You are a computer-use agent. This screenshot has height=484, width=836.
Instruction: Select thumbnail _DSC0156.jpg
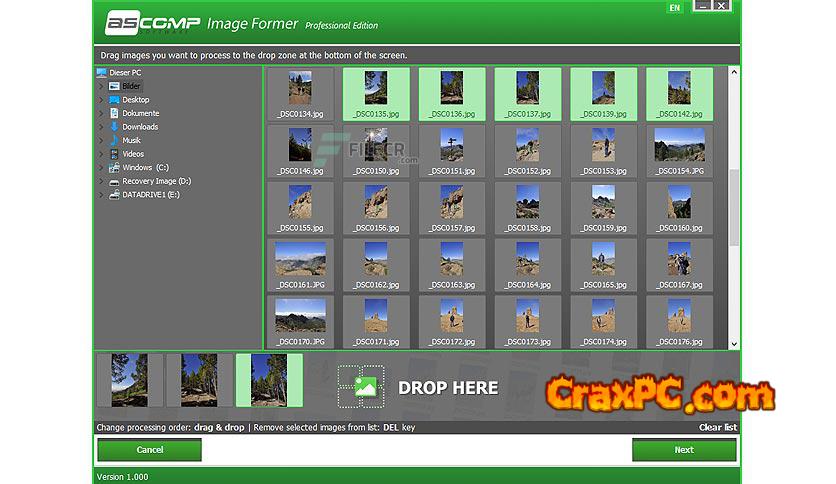(x=376, y=208)
